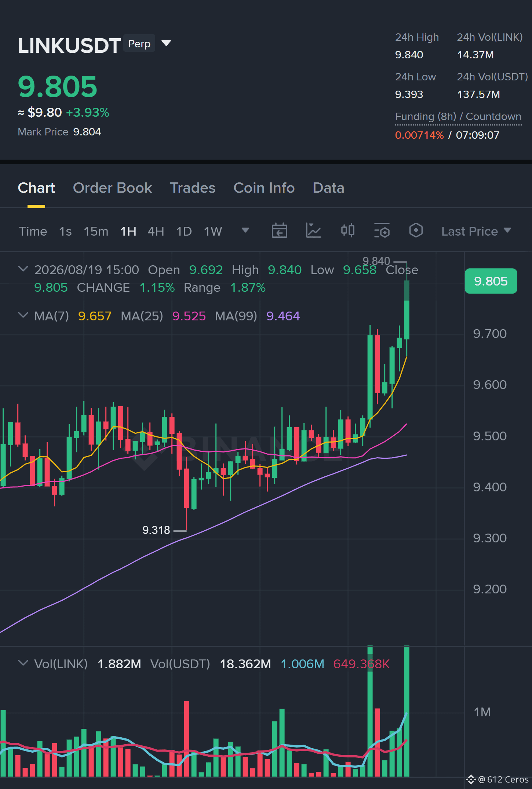Switch to the Coin Info tab
The image size is (532, 789).
click(x=264, y=188)
